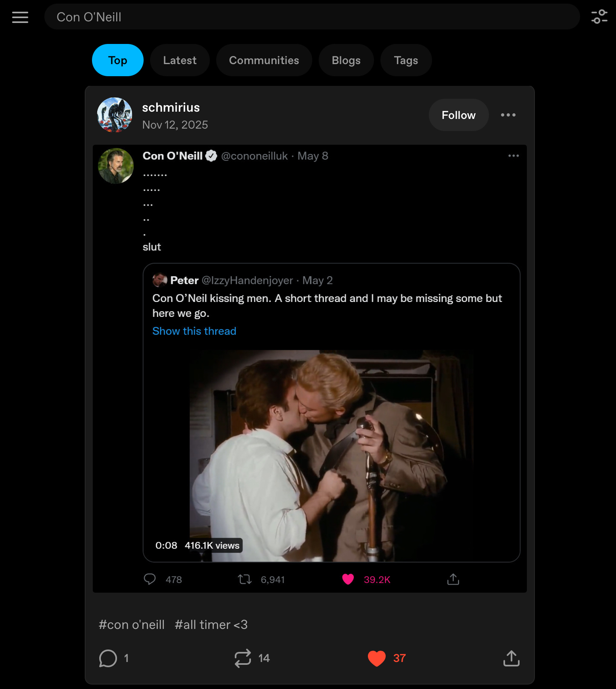Open the hamburger menu
The width and height of the screenshot is (616, 689).
tap(20, 17)
